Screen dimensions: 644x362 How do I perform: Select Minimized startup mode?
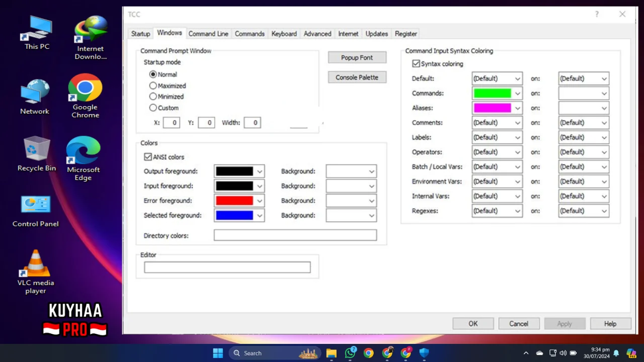153,97
